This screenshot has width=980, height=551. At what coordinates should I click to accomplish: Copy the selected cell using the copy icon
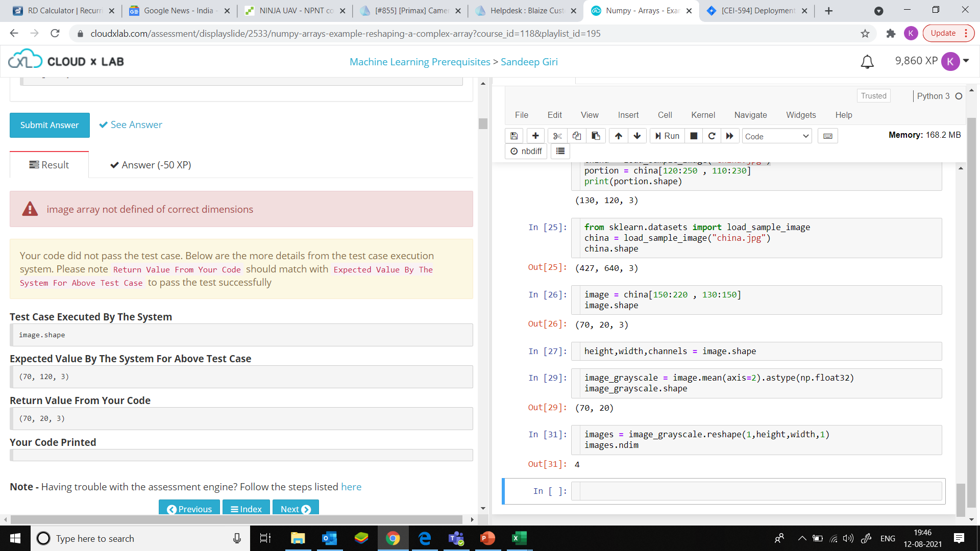576,136
